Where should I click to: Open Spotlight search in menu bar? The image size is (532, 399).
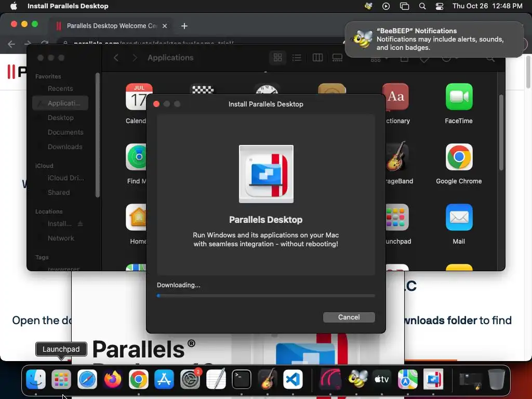tap(422, 6)
